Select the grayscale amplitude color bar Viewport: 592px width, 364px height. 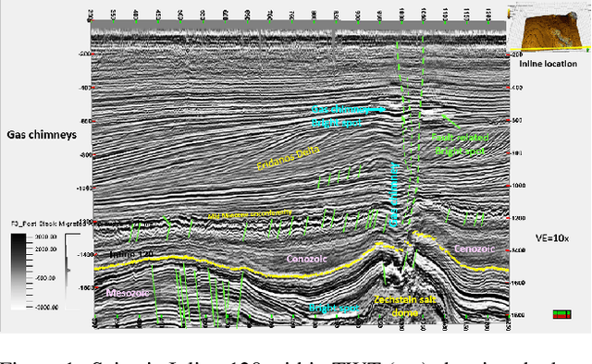[18, 271]
